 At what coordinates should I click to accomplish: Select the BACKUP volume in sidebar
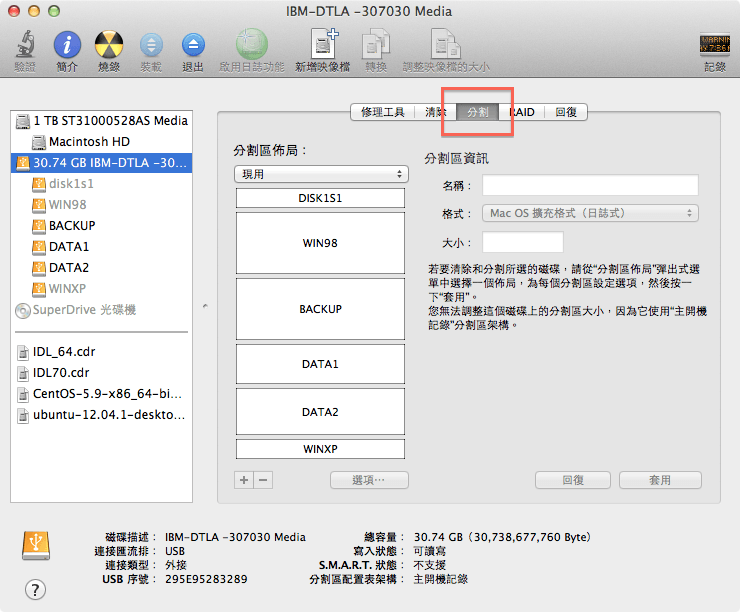(x=72, y=226)
